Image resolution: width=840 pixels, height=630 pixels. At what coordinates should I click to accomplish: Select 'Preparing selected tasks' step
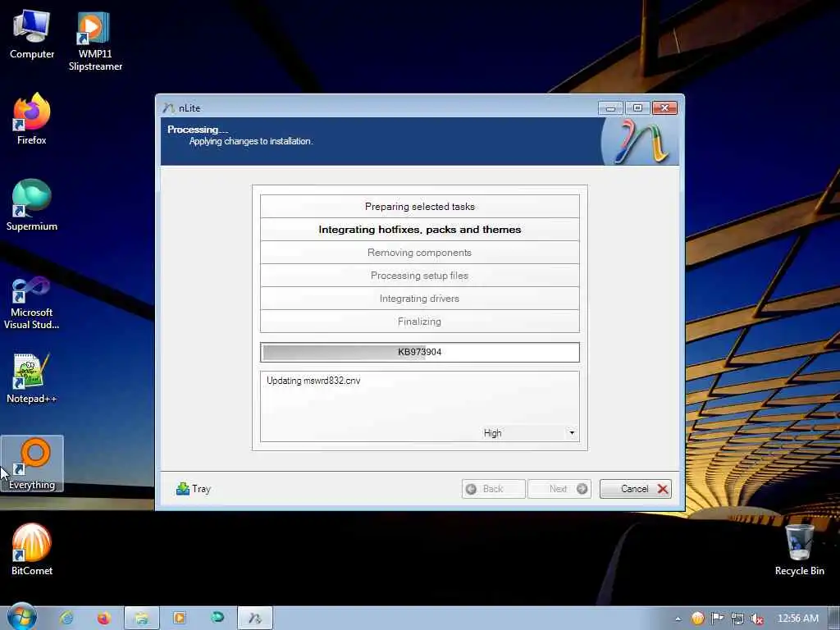click(419, 206)
